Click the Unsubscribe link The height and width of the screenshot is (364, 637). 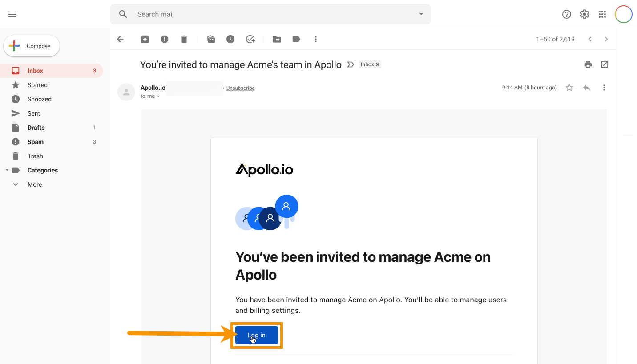pyautogui.click(x=240, y=88)
